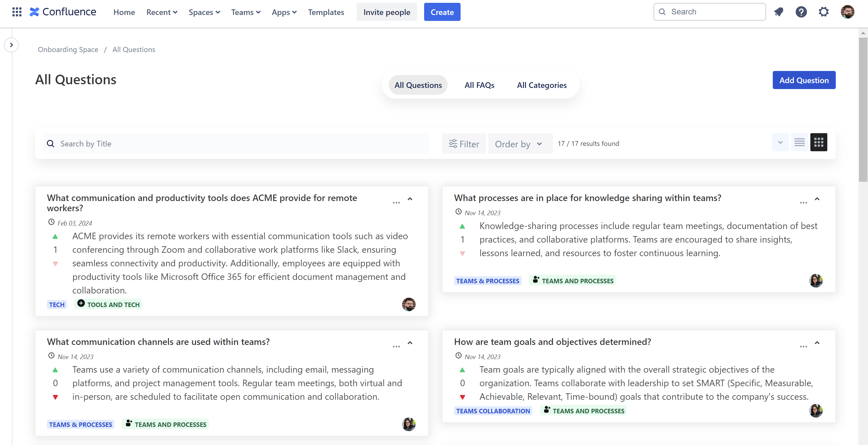The width and height of the screenshot is (868, 445).
Task: Open the chevron dropdown beside view toggles
Action: (780, 142)
